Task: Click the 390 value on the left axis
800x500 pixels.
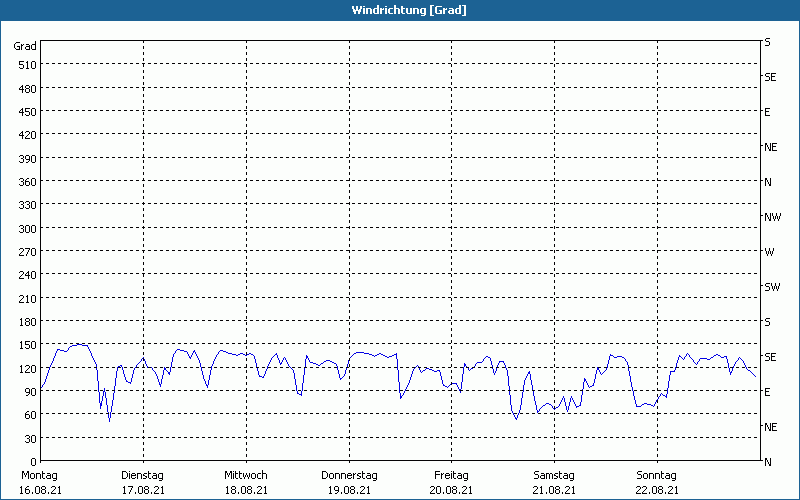Action: (x=28, y=159)
